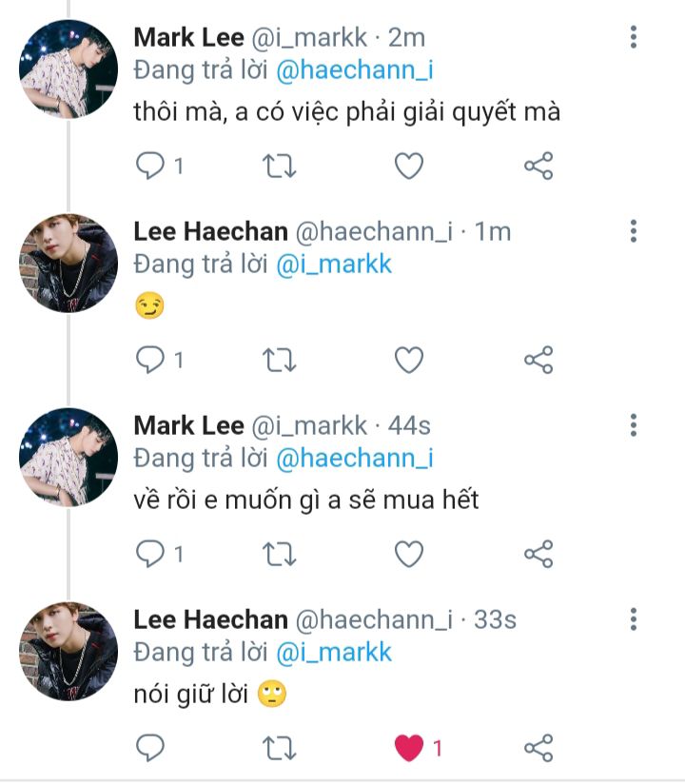The image size is (685, 784).
Task: Unlike Haechan's 'nói giữ lời' tweet
Action: pyautogui.click(x=409, y=748)
